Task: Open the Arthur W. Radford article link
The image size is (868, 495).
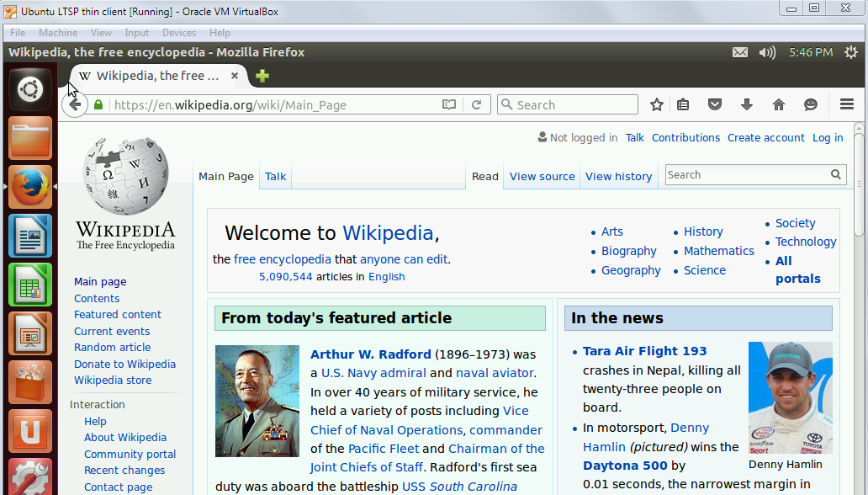Action: [x=370, y=354]
